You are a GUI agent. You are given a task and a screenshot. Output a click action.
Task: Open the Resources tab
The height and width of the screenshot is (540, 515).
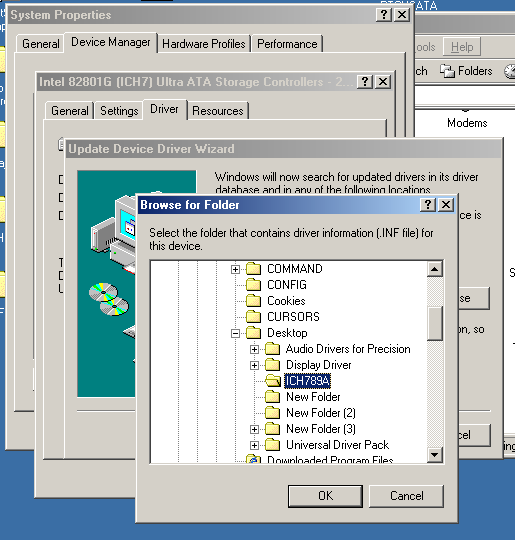[x=218, y=111]
